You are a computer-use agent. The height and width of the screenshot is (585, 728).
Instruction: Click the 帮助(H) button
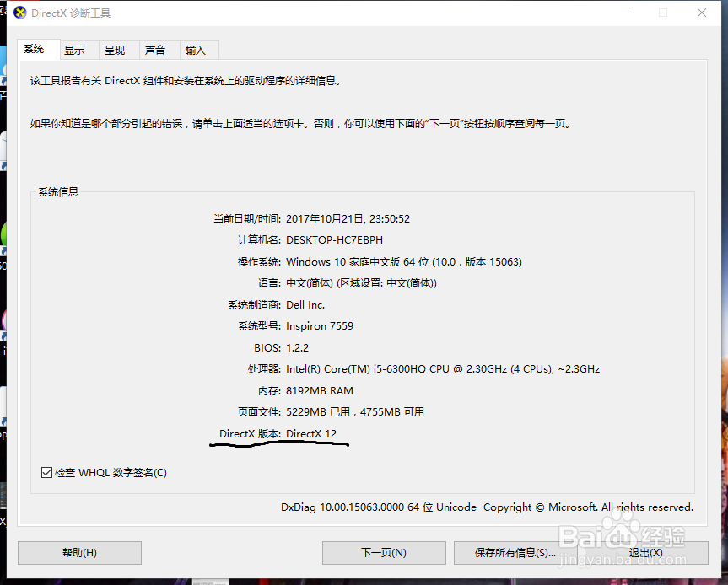click(79, 552)
